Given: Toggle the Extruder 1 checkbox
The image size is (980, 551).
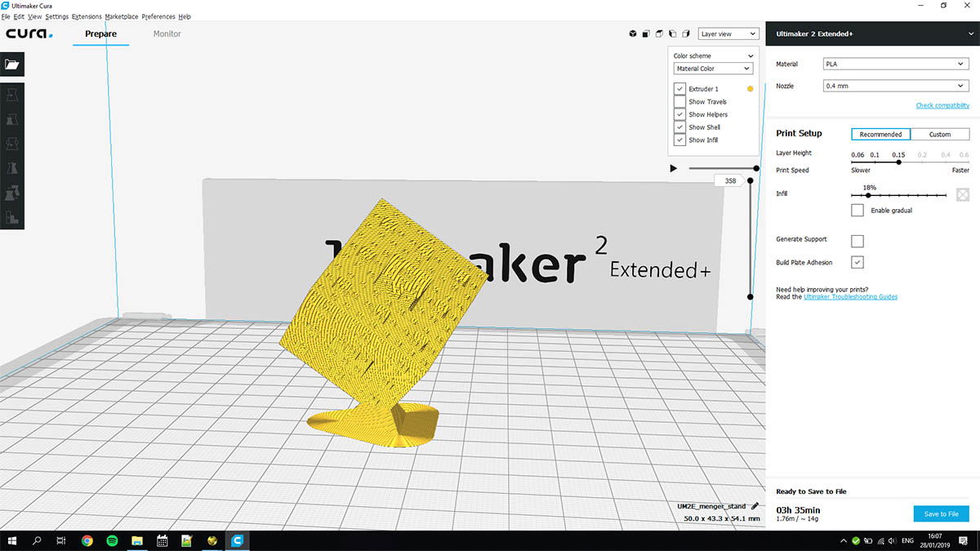Looking at the screenshot, I should [x=679, y=88].
